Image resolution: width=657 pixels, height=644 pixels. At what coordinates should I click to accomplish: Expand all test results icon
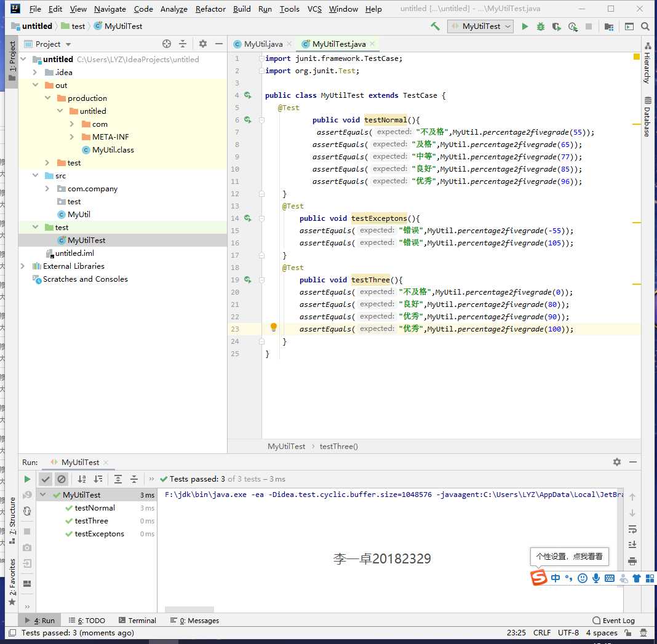[118, 479]
